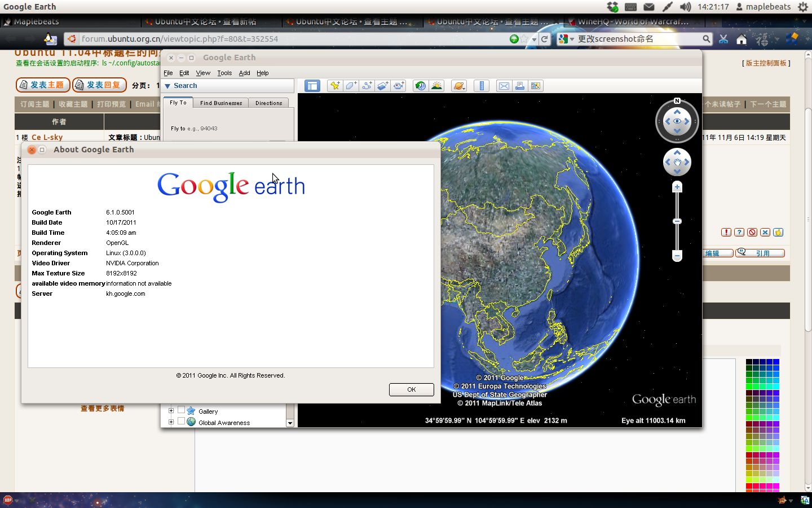This screenshot has height=508, width=812.
Task: Open the 版主控制面板 moderator panel link
Action: pos(766,63)
